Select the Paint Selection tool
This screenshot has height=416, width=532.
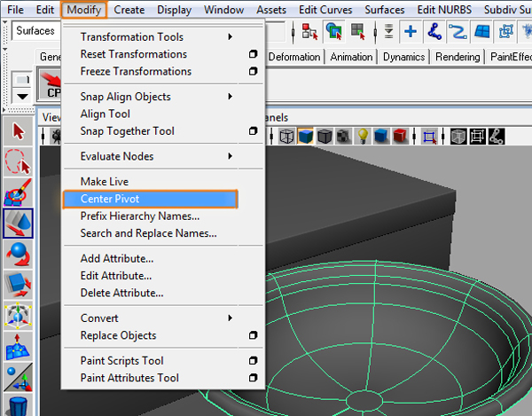tap(19, 192)
